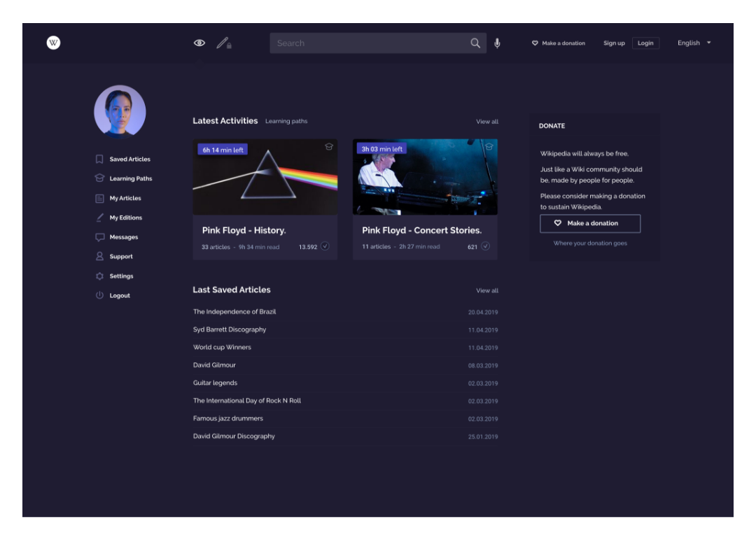The image size is (756, 540).
Task: Open Messages in sidebar
Action: (x=117, y=237)
